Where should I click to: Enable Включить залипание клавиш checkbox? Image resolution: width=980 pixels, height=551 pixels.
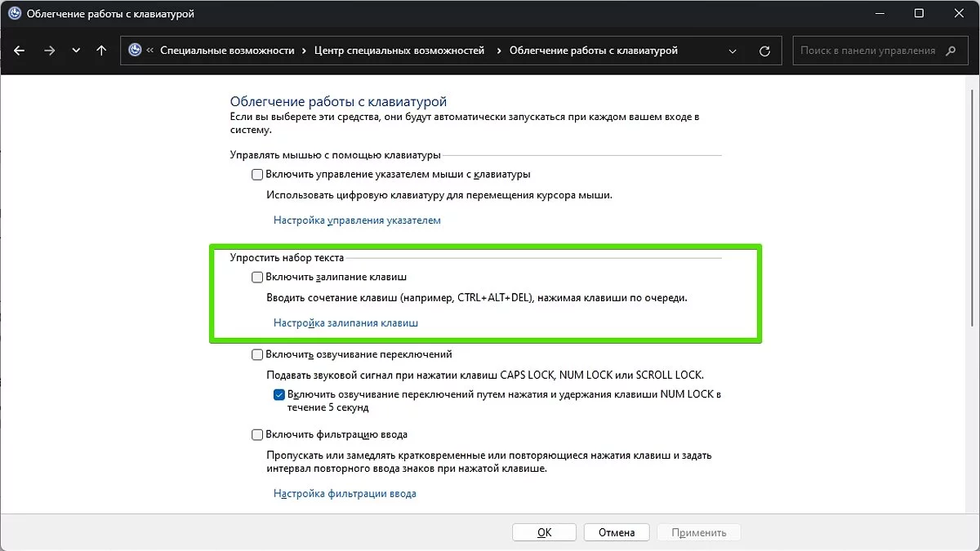click(x=258, y=278)
